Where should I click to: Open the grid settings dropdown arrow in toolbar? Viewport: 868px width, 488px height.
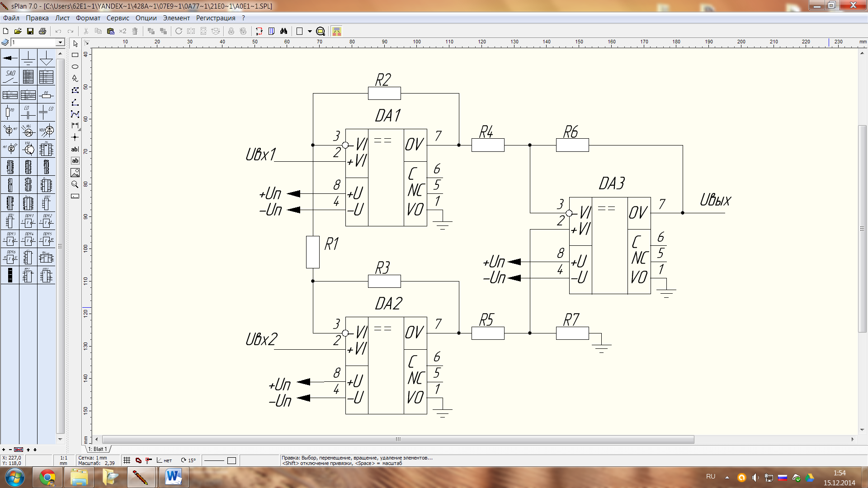(310, 31)
